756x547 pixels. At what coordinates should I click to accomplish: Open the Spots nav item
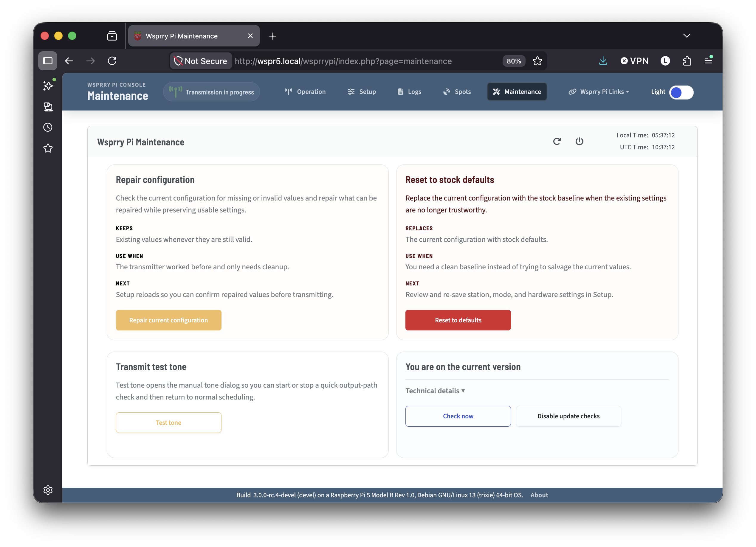[x=457, y=91]
